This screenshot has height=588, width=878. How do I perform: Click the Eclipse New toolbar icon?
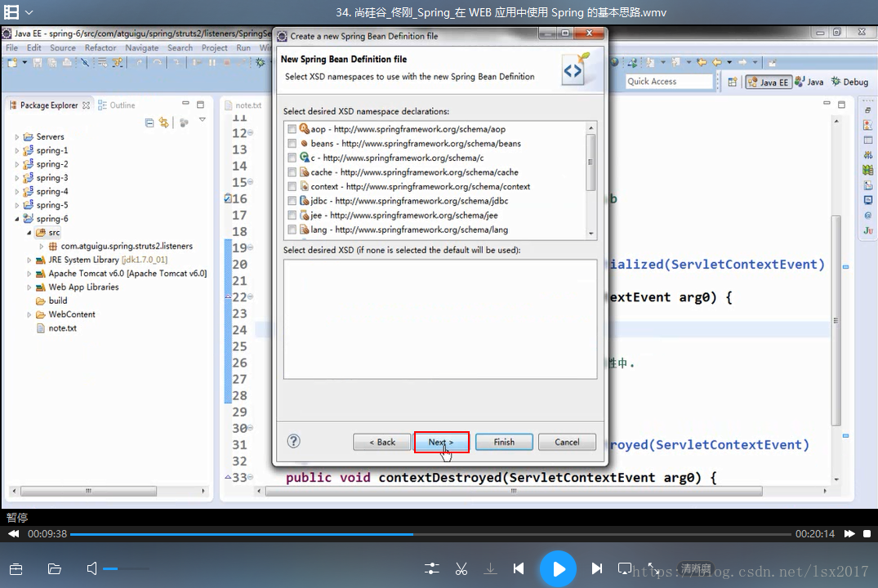pyautogui.click(x=12, y=63)
